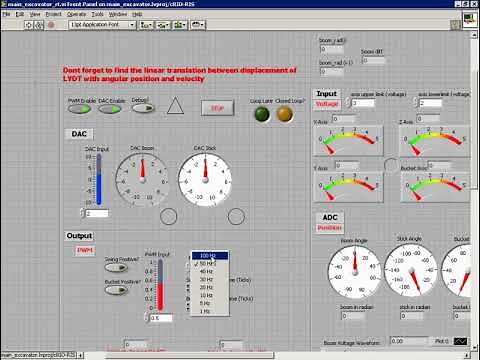Click the Output section label
Viewport: 480px width, 360px height.
[x=79, y=236]
